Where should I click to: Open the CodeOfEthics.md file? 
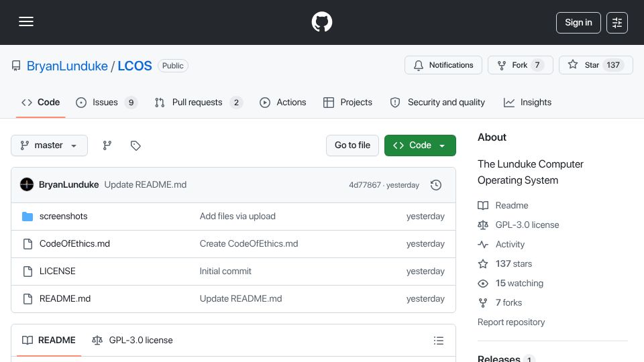[x=74, y=244]
